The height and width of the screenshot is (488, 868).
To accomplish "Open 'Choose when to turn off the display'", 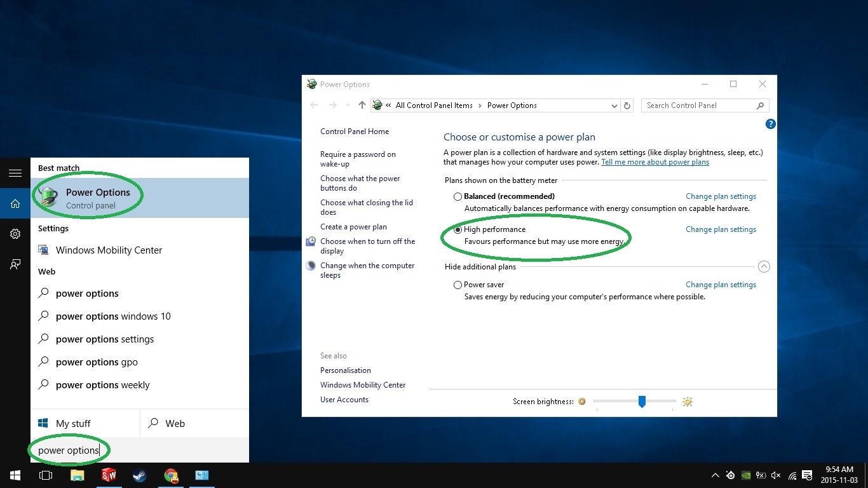I will (368, 246).
